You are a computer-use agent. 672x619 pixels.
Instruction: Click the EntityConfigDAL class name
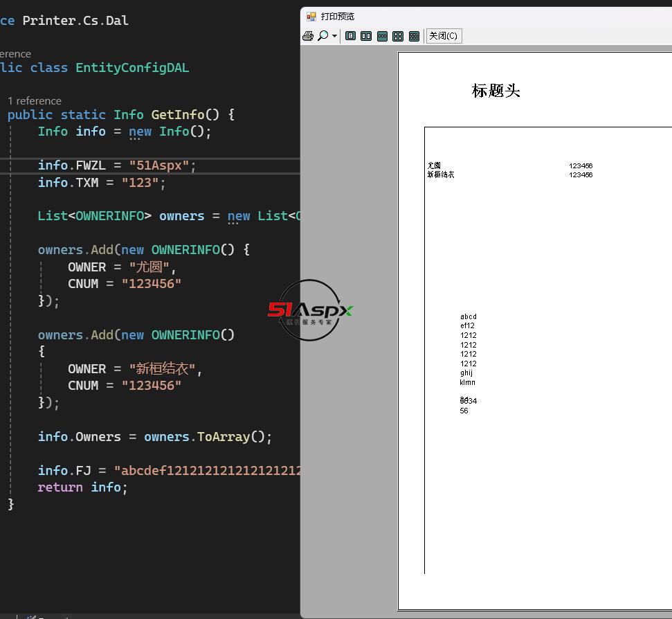tap(131, 68)
